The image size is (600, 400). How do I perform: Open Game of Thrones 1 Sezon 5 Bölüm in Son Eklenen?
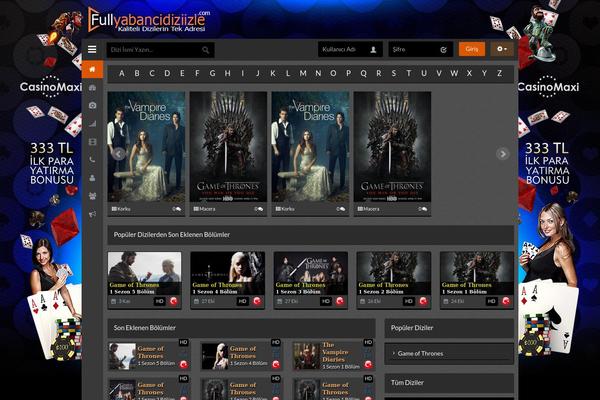149,355
